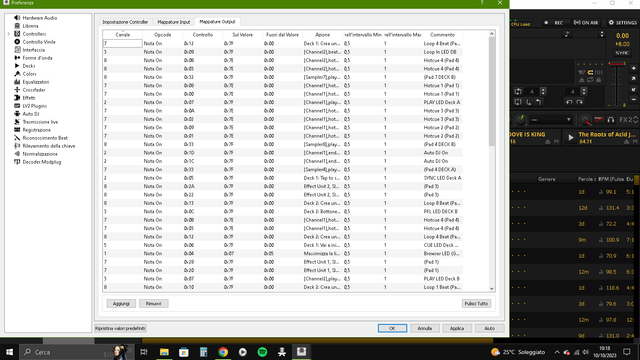
Task: Switch to Impostazione Controller tab
Action: pyautogui.click(x=125, y=22)
